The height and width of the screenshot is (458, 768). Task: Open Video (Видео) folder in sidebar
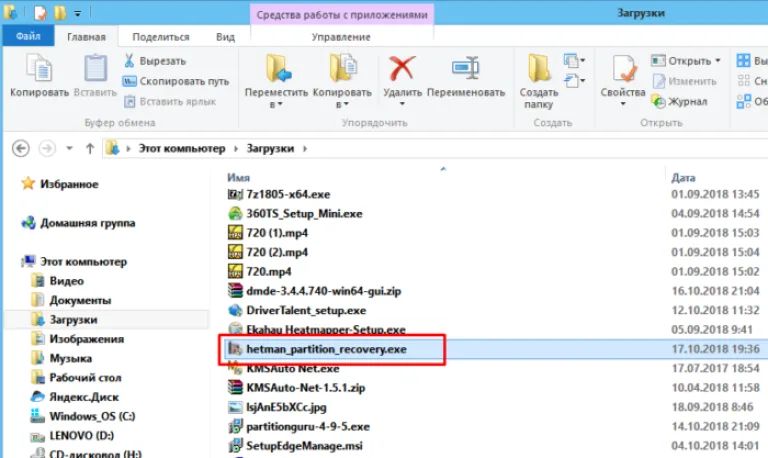click(57, 281)
